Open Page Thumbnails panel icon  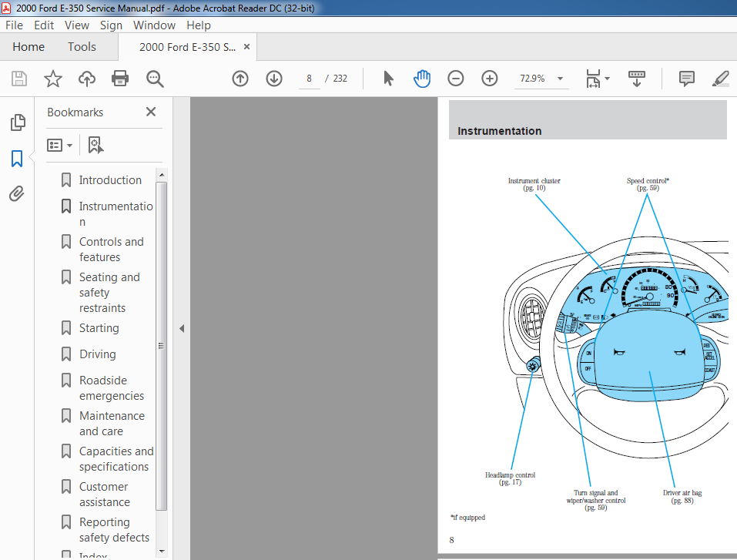18,122
